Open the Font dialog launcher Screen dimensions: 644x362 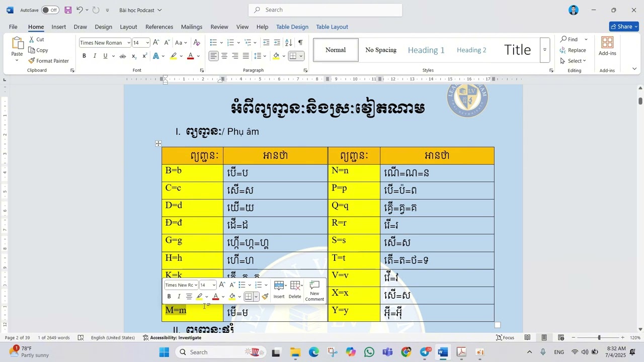tap(202, 70)
